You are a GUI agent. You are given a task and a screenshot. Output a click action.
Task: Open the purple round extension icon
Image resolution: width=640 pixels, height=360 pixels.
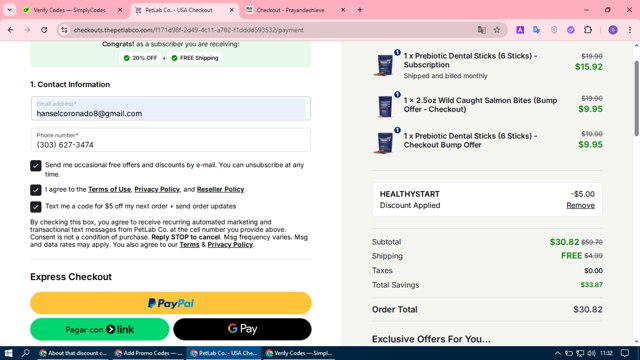click(571, 30)
